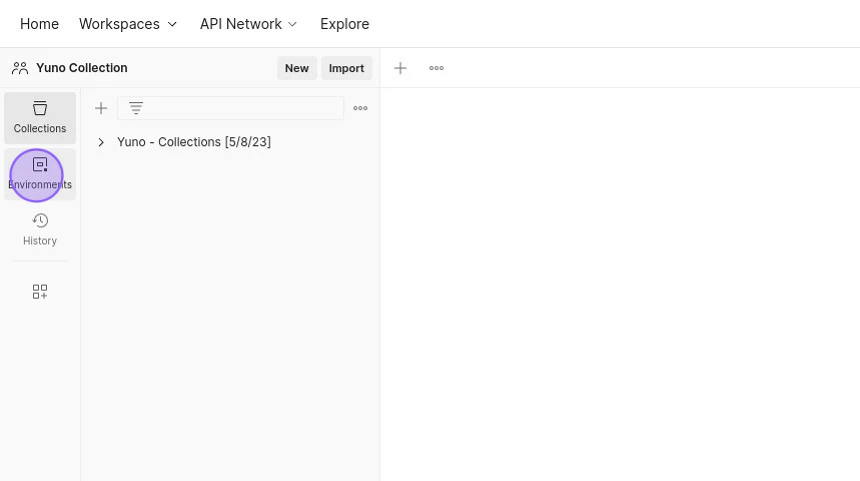Screen dimensions: 860x481
Task: Open collections panel more options menu
Action: pos(360,108)
